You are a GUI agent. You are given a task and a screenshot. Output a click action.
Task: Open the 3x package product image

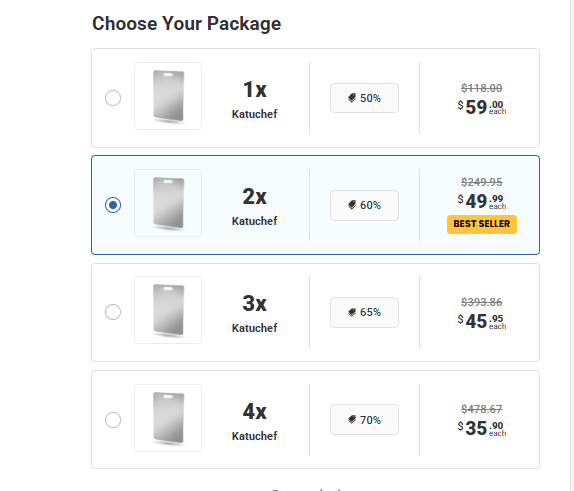pos(168,310)
